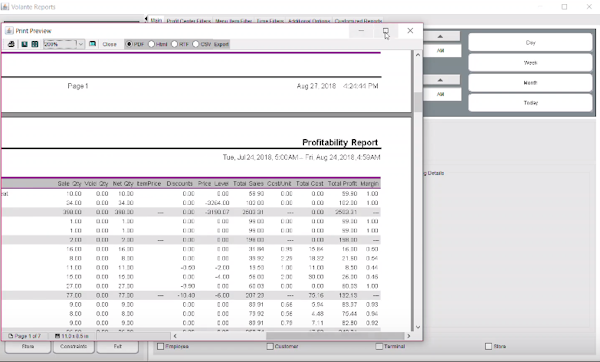This screenshot has width=600, height=362.
Task: Click the Margin column header
Action: pos(369,184)
